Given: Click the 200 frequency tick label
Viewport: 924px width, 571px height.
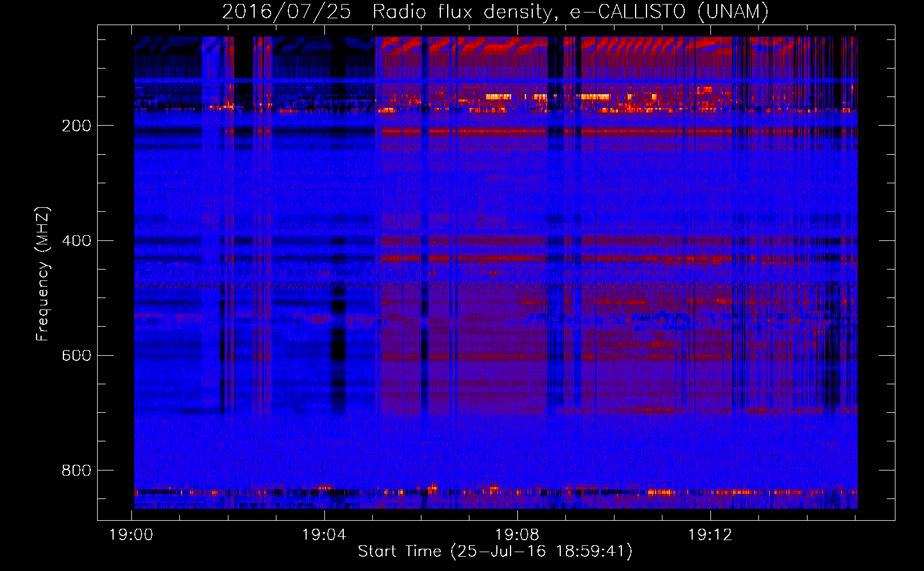Looking at the screenshot, I should (77, 126).
